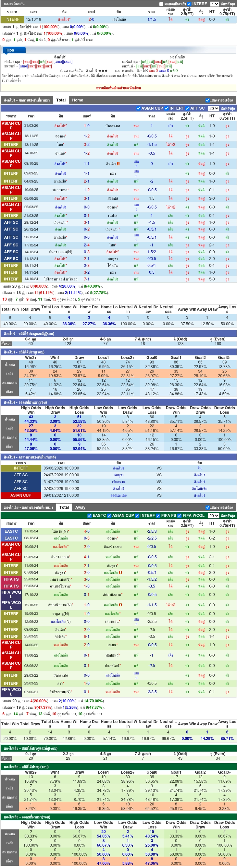This screenshot has width=237, height=868.
Task: Uncheck AFF SC filter in Singapore section
Action: (x=187, y=109)
